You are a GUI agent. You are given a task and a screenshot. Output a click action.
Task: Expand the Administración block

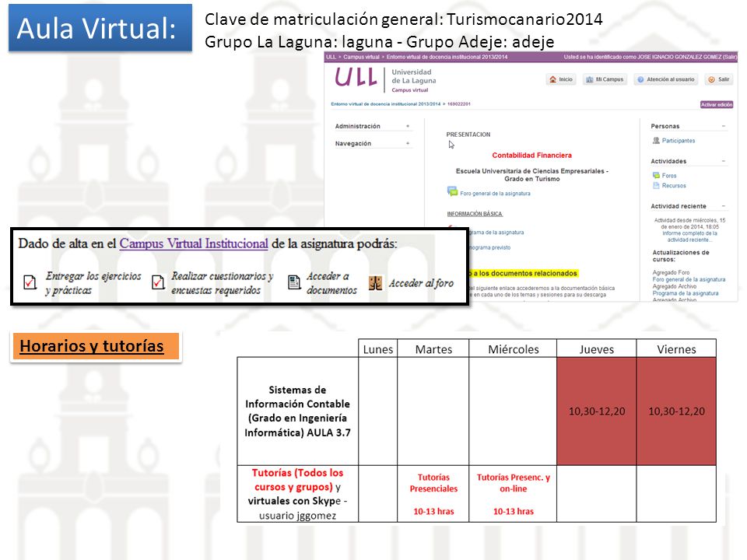pyautogui.click(x=408, y=126)
